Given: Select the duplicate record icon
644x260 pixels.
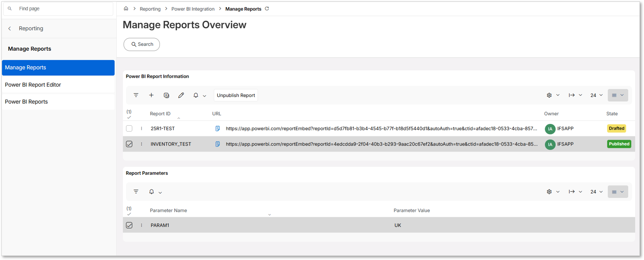Looking at the screenshot, I should click(x=166, y=95).
